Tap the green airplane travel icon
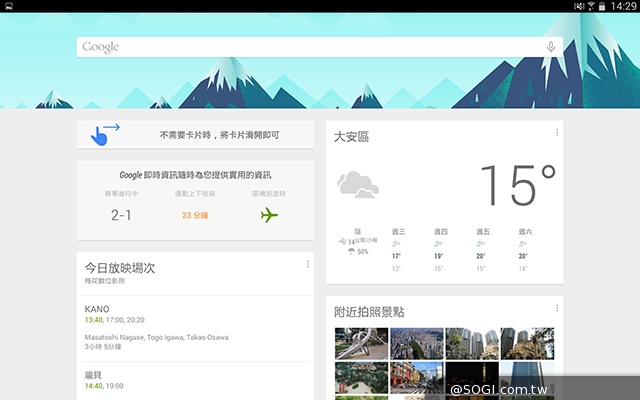This screenshot has height=400, width=640. [x=269, y=215]
